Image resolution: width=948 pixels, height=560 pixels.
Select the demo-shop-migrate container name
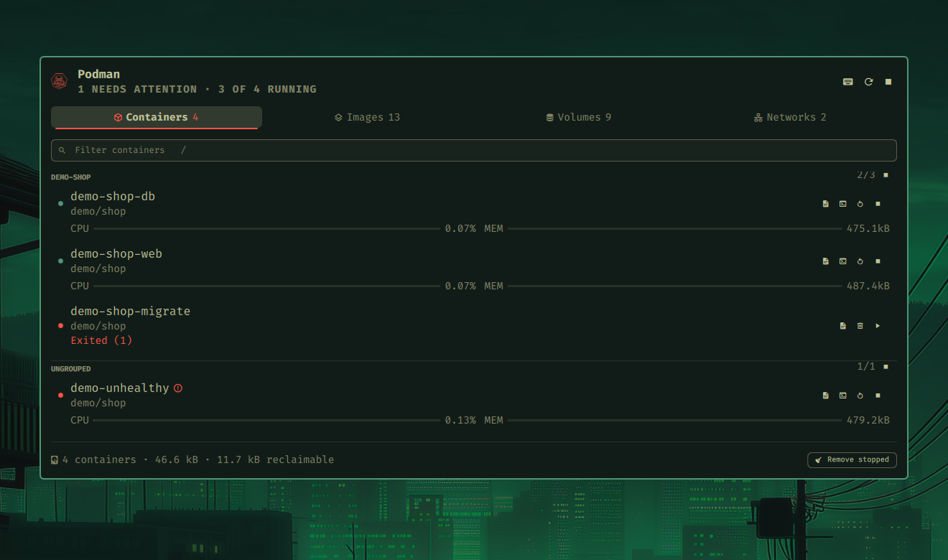click(x=131, y=311)
